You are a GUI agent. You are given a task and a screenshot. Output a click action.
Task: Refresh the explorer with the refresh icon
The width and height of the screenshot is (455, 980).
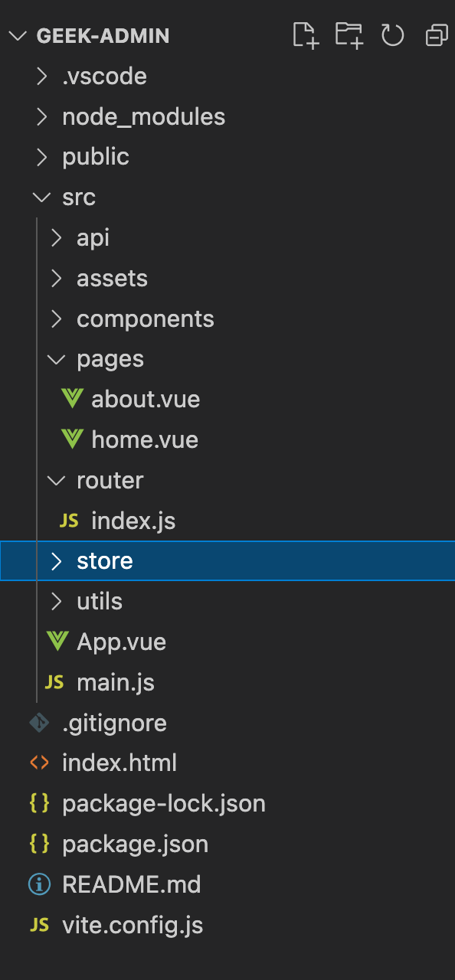pyautogui.click(x=392, y=35)
